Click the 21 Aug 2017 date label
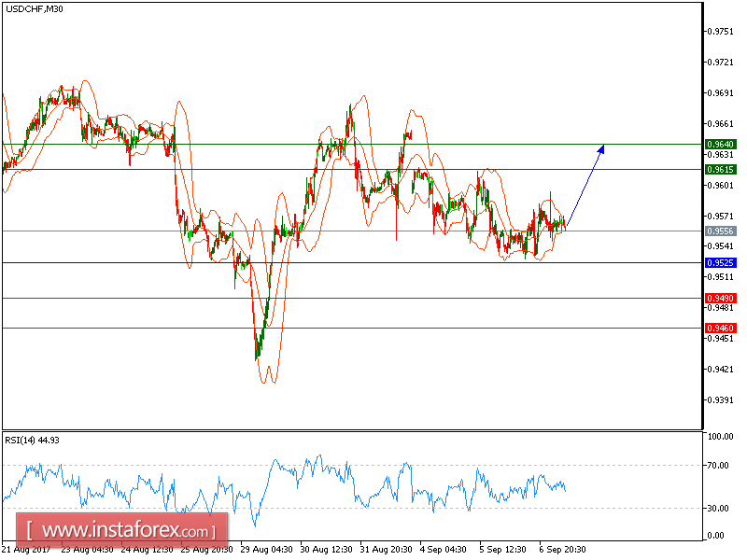 click(x=28, y=549)
